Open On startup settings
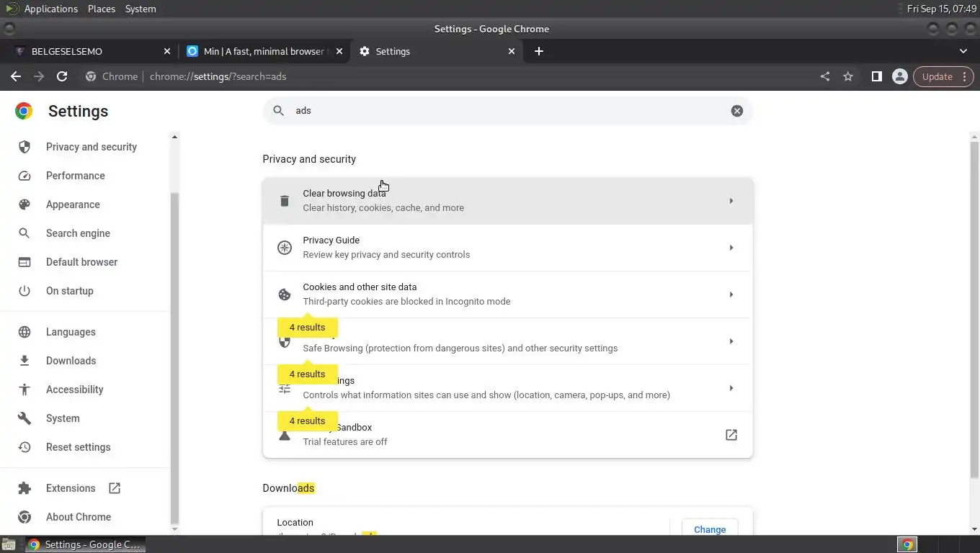 69,291
